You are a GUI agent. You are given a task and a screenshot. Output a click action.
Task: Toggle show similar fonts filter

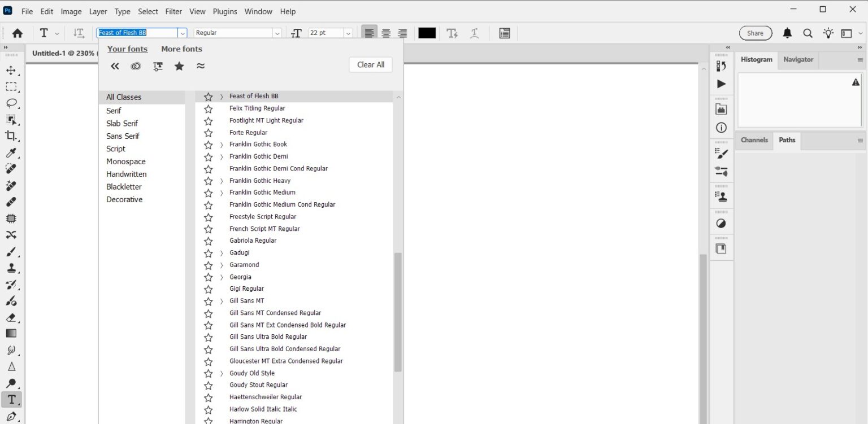click(201, 66)
